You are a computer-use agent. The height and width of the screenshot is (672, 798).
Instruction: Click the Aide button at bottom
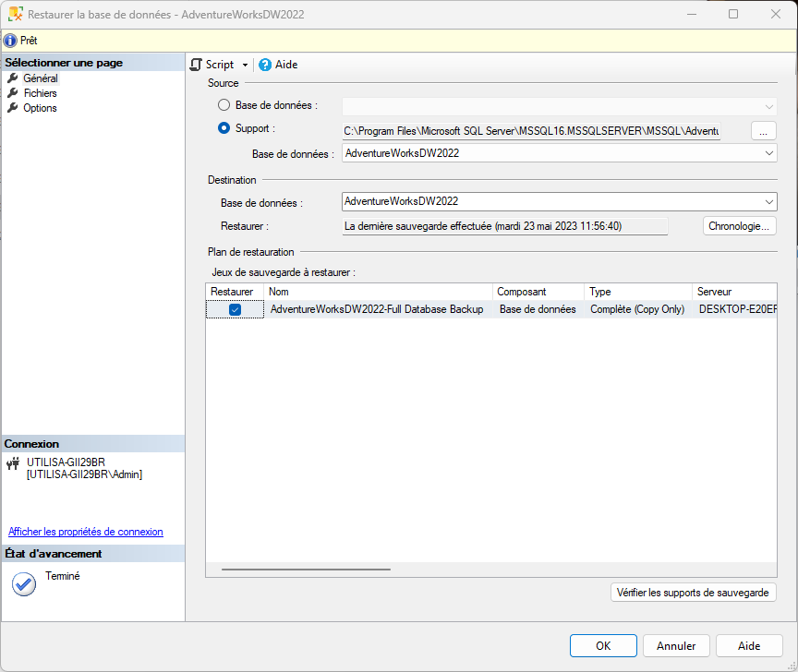tap(749, 645)
